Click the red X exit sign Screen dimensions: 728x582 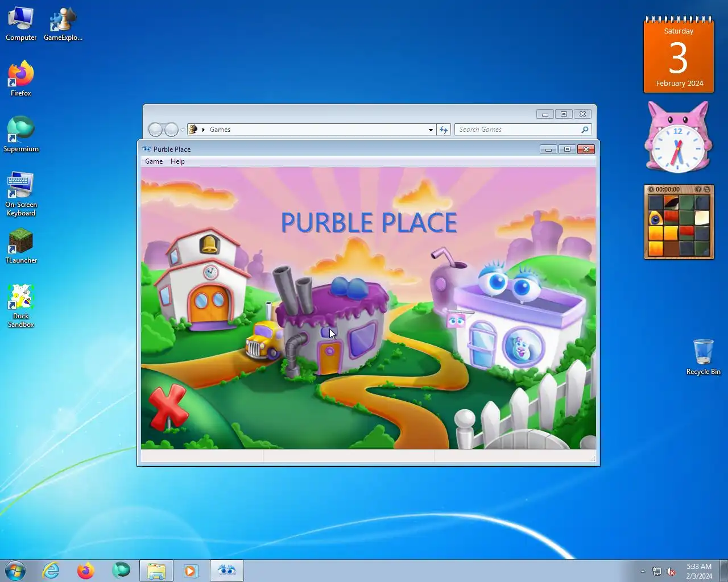[x=168, y=407]
